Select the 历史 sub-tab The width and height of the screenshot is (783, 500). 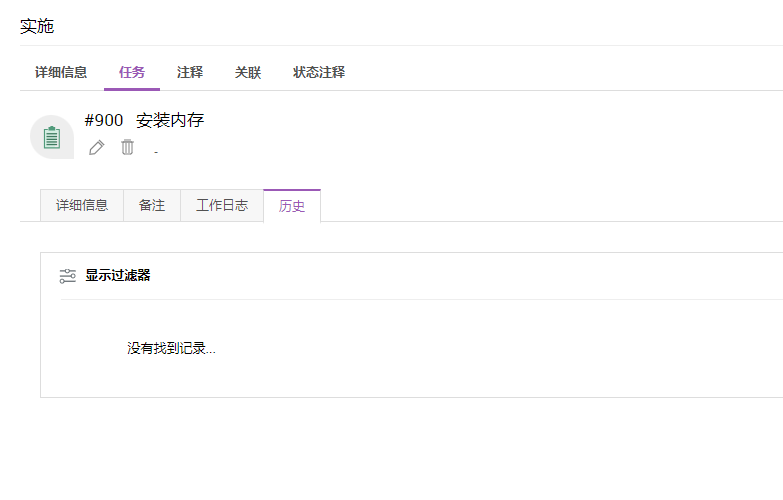[x=292, y=206]
